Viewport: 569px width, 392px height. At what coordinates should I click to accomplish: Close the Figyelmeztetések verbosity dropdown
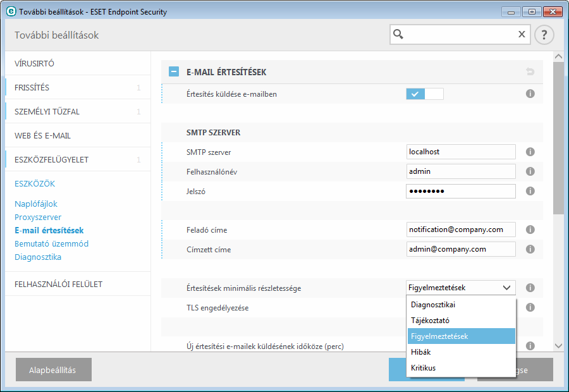[x=461, y=288]
